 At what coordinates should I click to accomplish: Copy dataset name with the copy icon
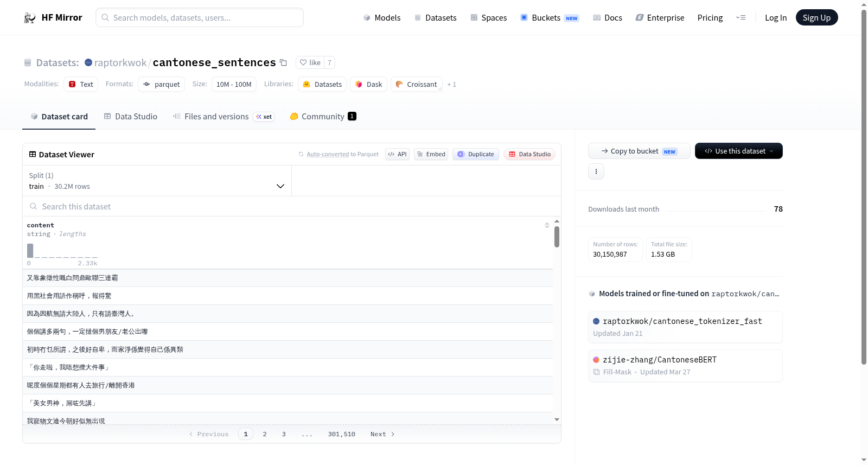point(283,62)
